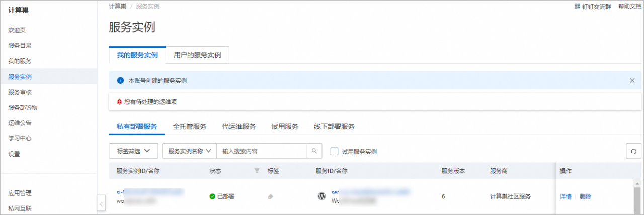
Task: Click the 输入搜索内容 search field
Action: pos(262,151)
